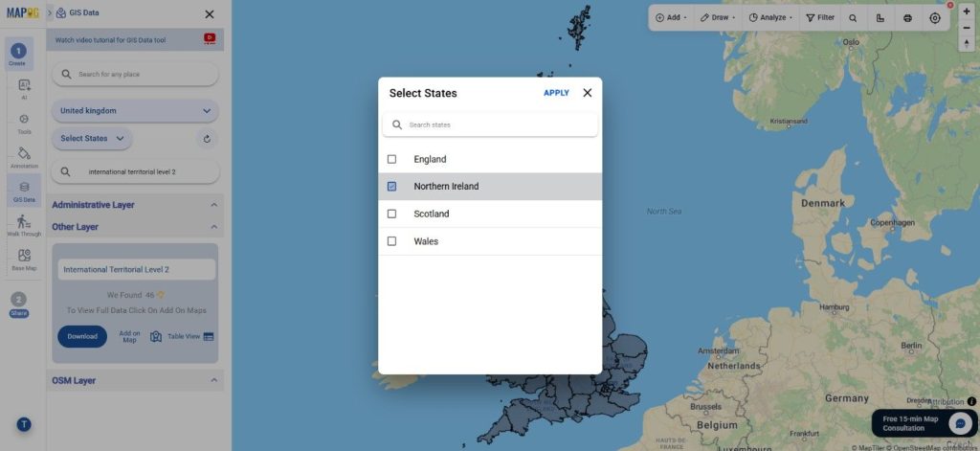Click the magnifier icon in Search states
980x451 pixels.
click(397, 125)
